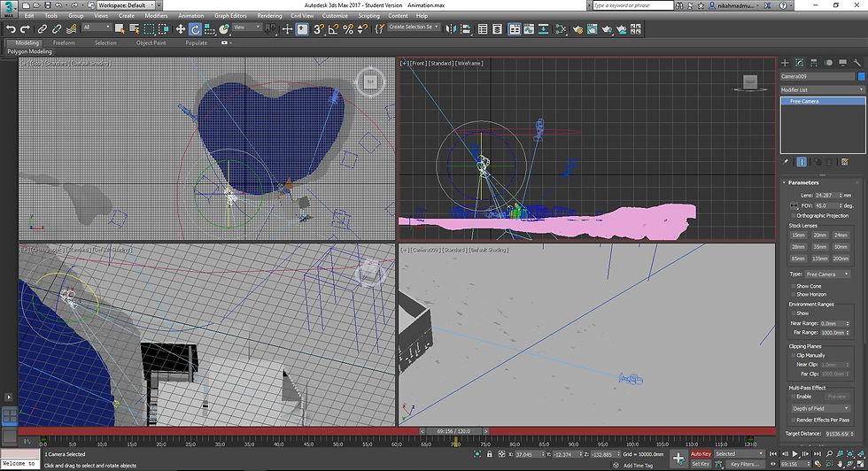Toggle the Angle Snap icon
The width and height of the screenshot is (868, 471).
[x=333, y=29]
